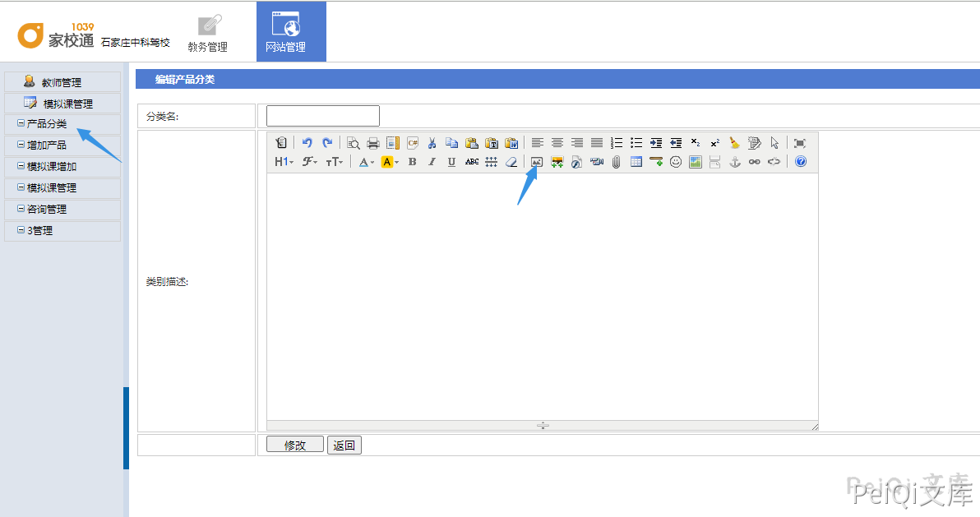Image resolution: width=980 pixels, height=517 pixels.
Task: Insert a page break
Action: [x=715, y=162]
